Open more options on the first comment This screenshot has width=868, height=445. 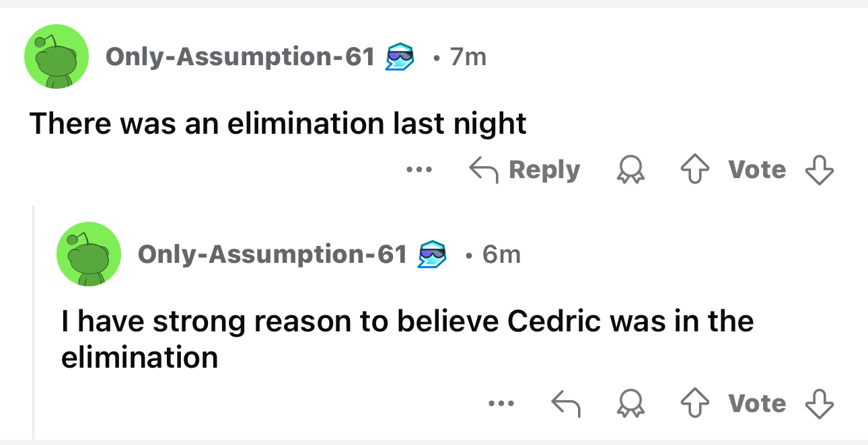[418, 170]
